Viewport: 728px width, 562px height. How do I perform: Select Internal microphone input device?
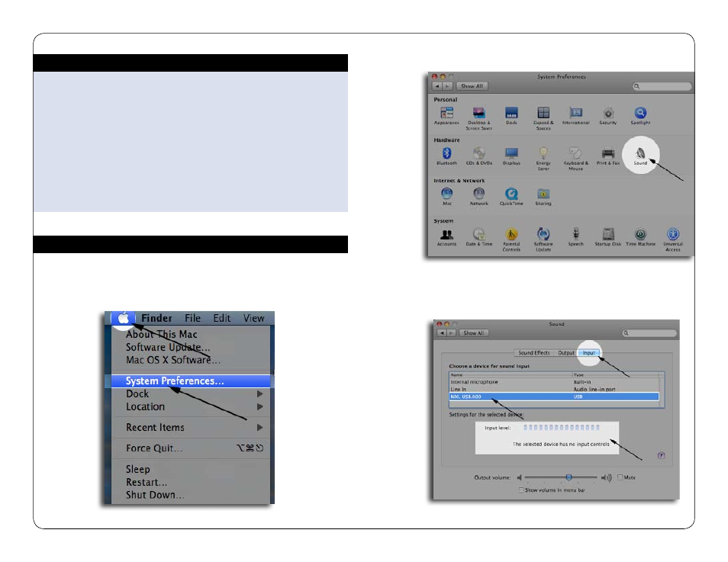point(554,382)
